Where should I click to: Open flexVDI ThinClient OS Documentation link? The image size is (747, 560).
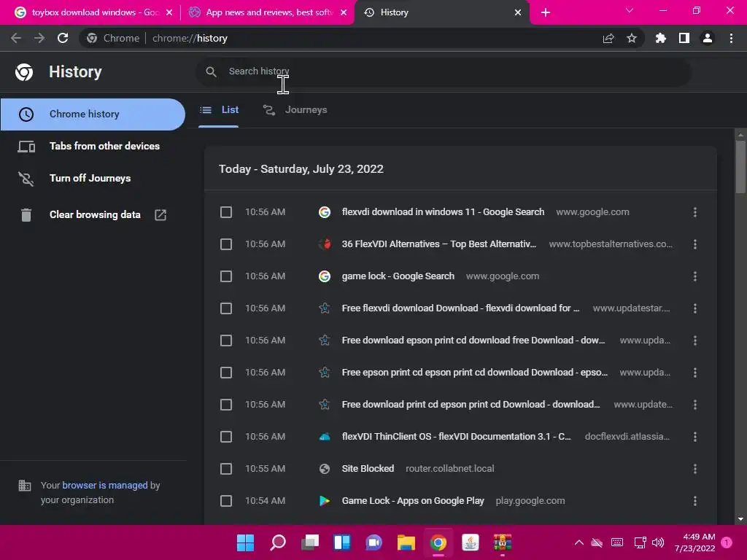click(x=456, y=437)
